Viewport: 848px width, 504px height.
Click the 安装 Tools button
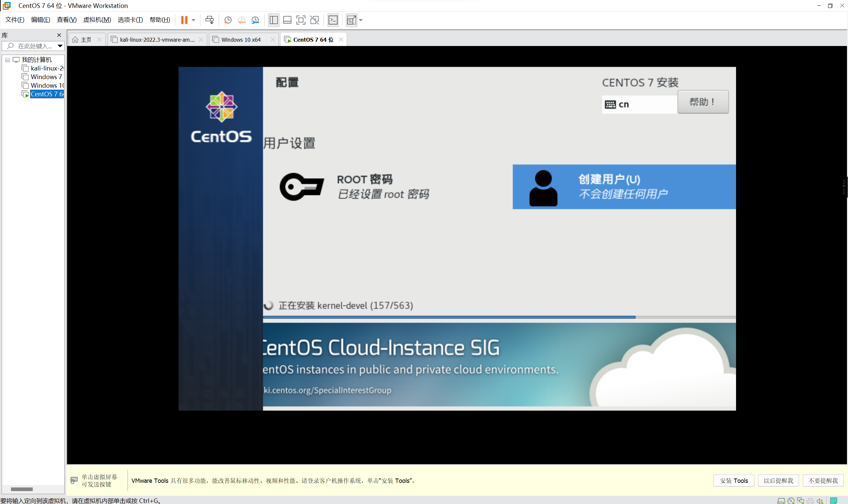point(733,481)
